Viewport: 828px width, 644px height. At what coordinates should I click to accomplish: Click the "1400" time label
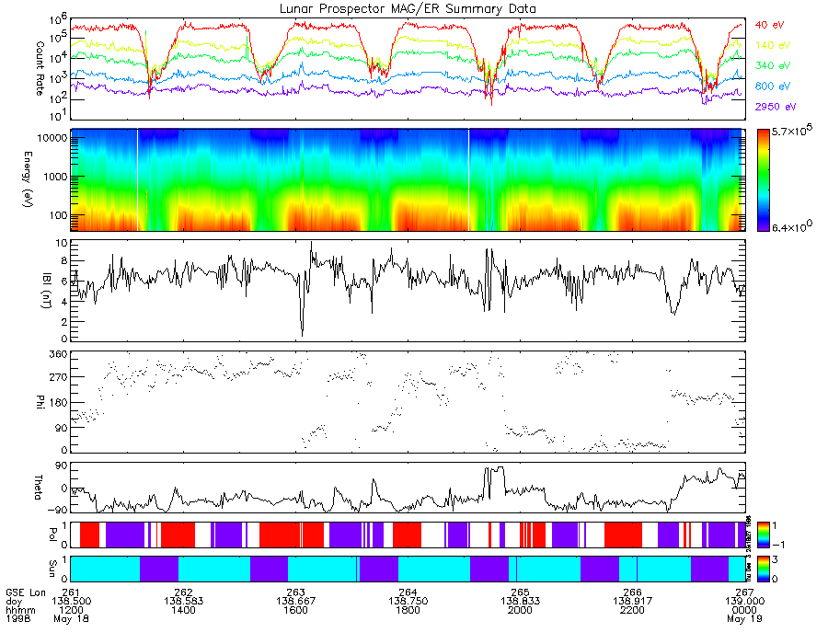click(x=183, y=610)
